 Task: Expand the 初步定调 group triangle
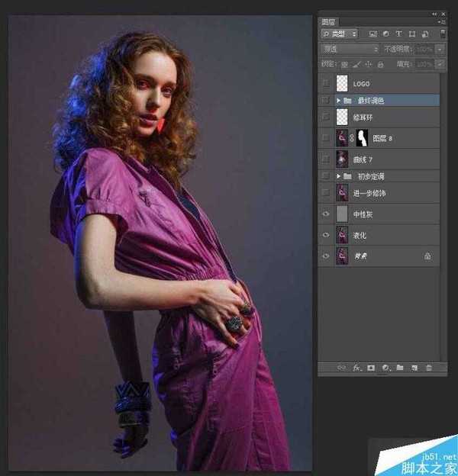338,176
